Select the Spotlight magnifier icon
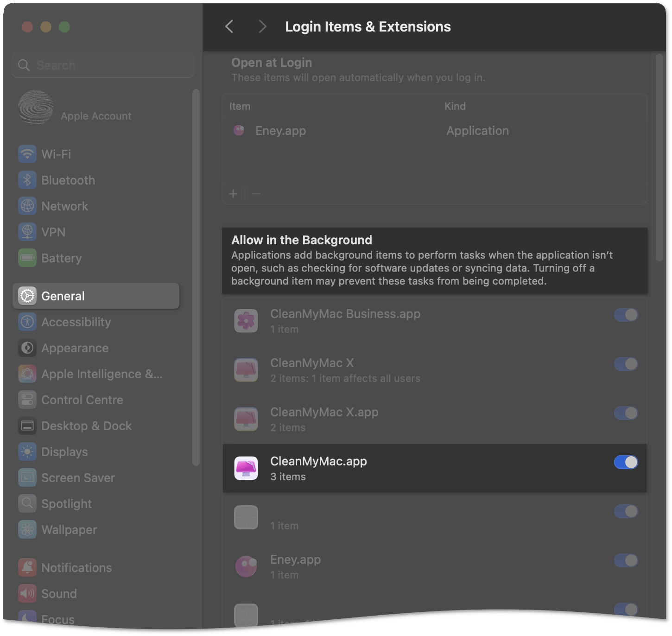Screen dimensions: 672x636 pos(27,503)
